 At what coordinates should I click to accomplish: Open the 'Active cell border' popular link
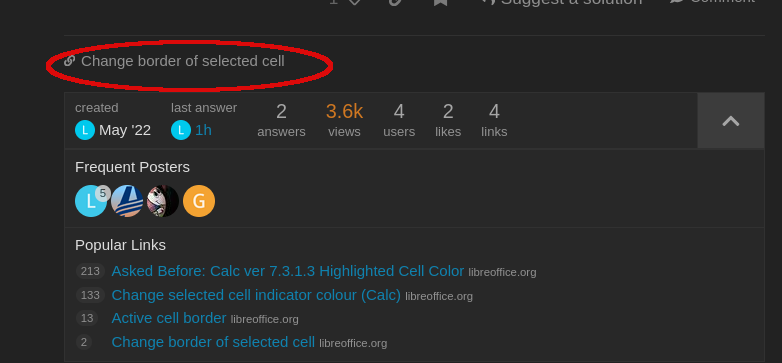pos(169,318)
